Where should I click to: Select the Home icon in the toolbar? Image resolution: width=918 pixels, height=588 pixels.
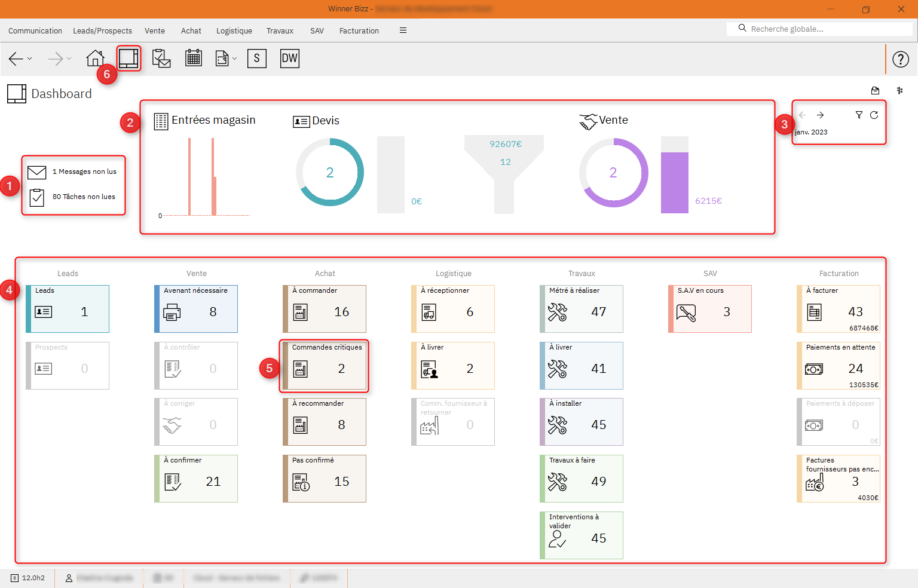[96, 58]
